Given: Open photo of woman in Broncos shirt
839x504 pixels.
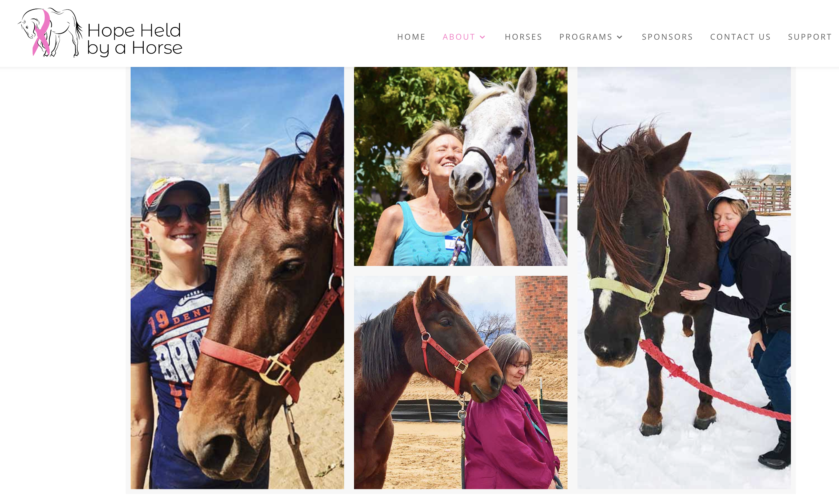Looking at the screenshot, I should click(x=237, y=278).
